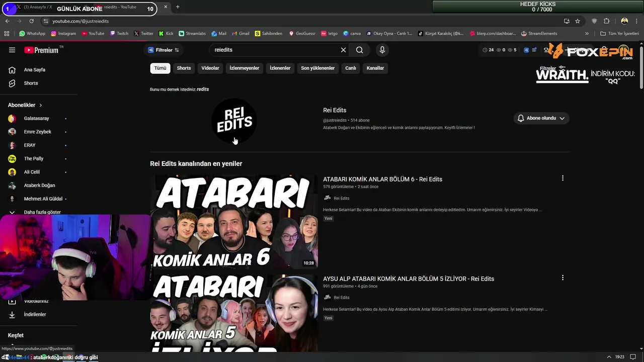This screenshot has height=362, width=644.
Task: Select the Son yüklenenler filter chip
Action: [x=318, y=68]
